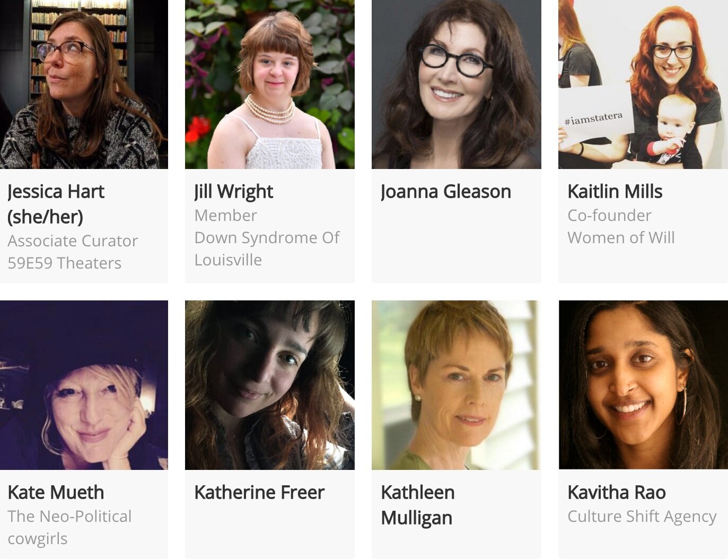Click the Jill Wright name heading
728x560 pixels.
point(234,192)
